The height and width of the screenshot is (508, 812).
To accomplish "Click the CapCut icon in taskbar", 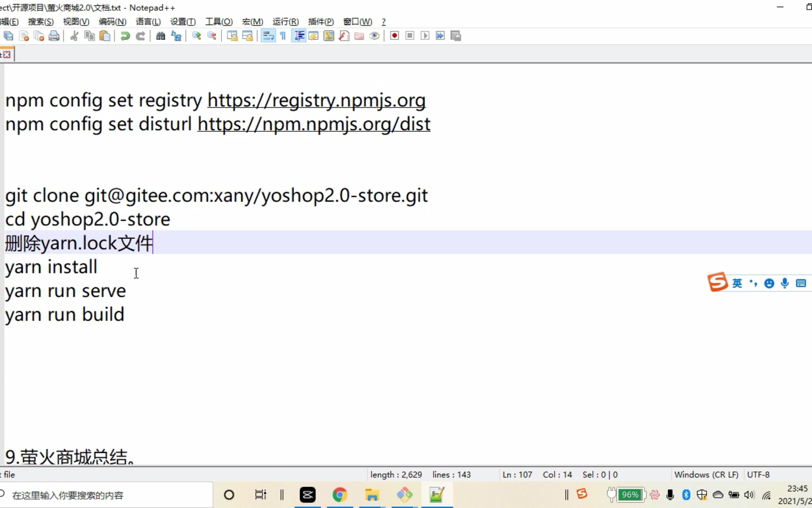I will click(x=307, y=495).
